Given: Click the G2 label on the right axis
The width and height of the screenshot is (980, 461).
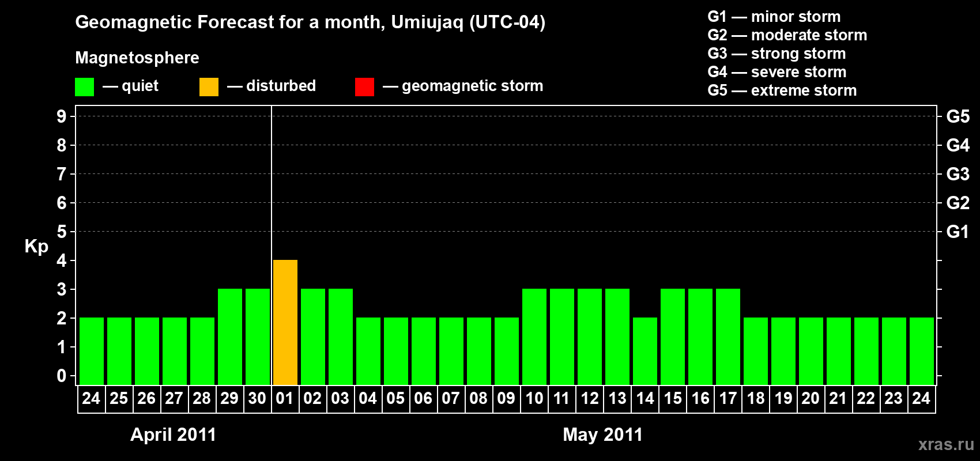Looking at the screenshot, I should pyautogui.click(x=958, y=203).
